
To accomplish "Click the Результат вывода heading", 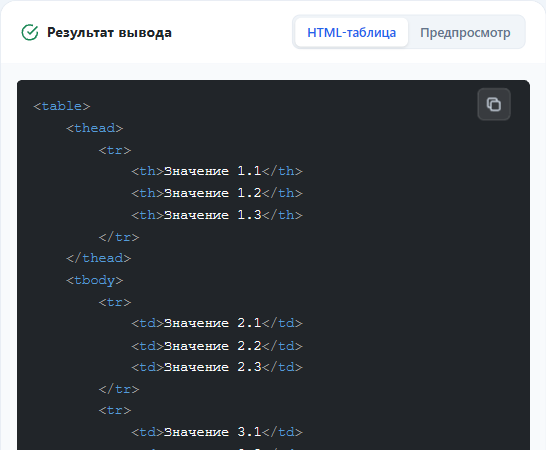I will point(109,32).
